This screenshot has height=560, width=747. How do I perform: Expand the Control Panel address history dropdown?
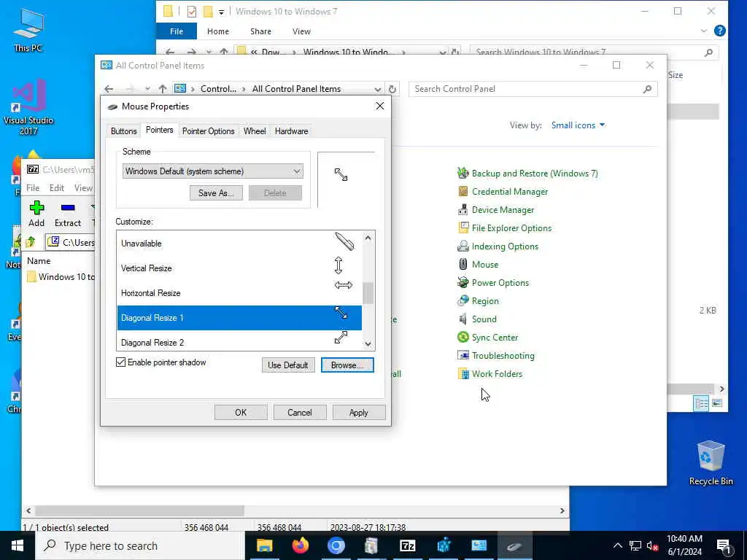pos(377,89)
